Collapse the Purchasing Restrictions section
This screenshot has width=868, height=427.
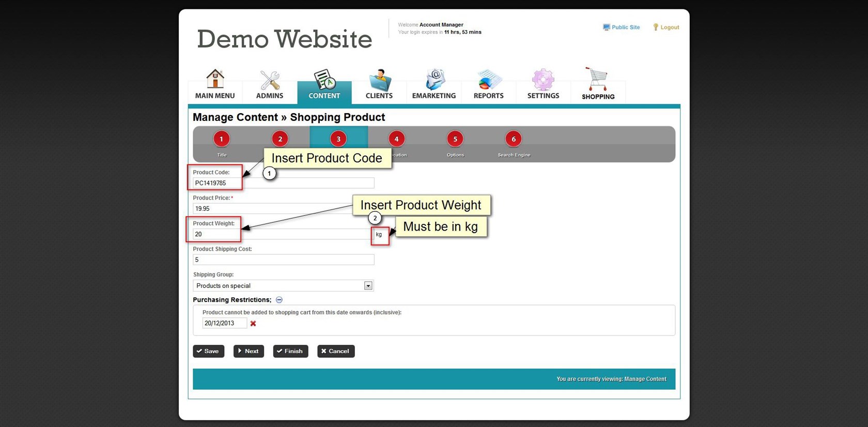click(279, 300)
